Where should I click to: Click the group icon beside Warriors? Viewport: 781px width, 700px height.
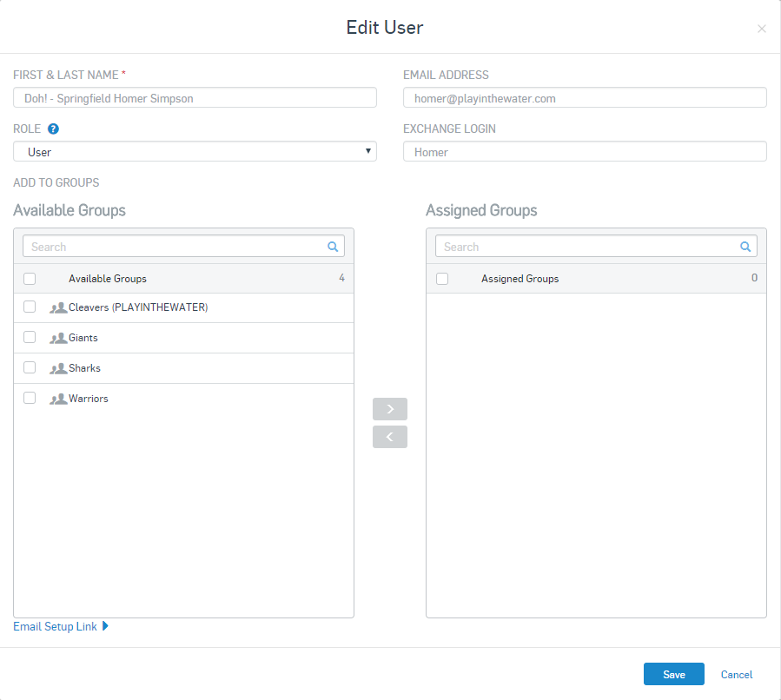tap(59, 398)
